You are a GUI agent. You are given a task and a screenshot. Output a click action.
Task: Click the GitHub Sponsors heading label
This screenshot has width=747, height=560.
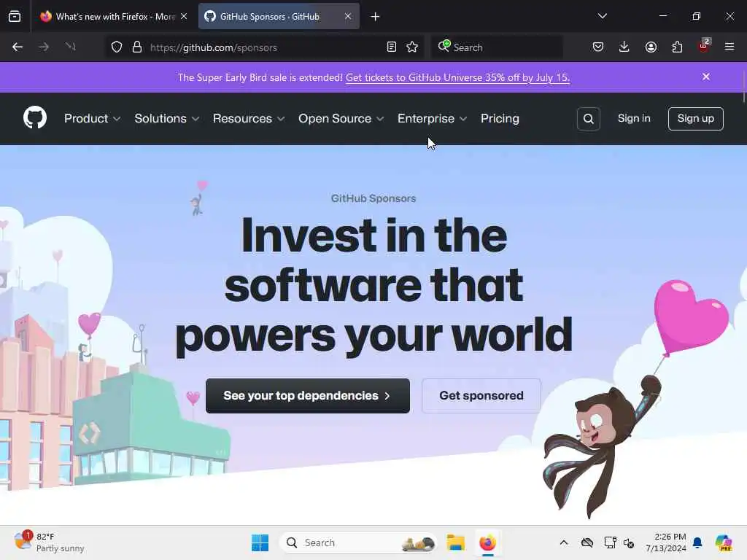pos(373,198)
